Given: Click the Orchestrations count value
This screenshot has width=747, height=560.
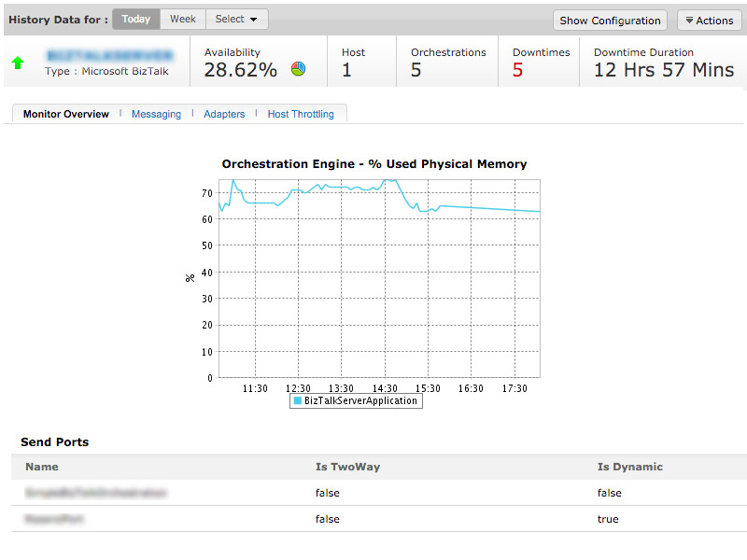Looking at the screenshot, I should (416, 70).
